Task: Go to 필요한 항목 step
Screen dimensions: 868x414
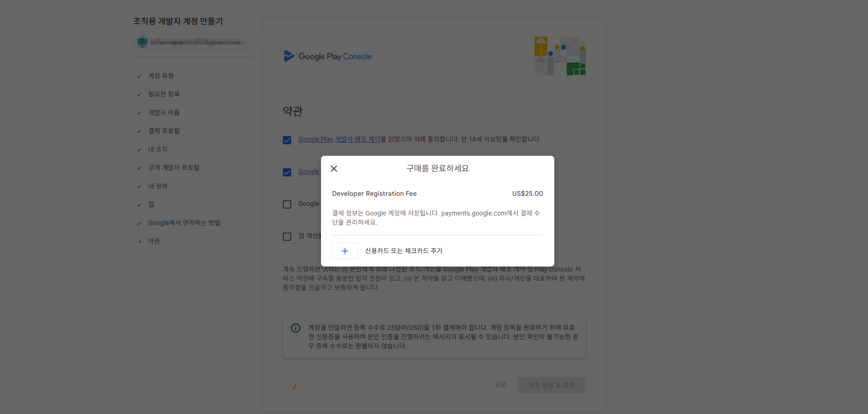Action: [x=164, y=94]
